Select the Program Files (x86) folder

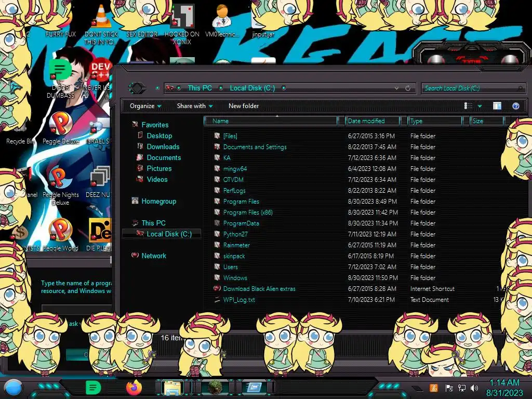[248, 212]
